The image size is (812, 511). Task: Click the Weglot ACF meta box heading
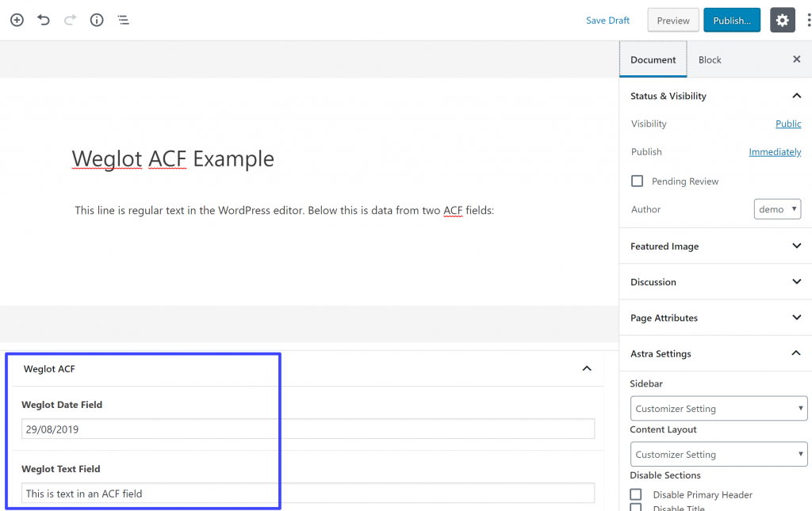click(x=49, y=368)
